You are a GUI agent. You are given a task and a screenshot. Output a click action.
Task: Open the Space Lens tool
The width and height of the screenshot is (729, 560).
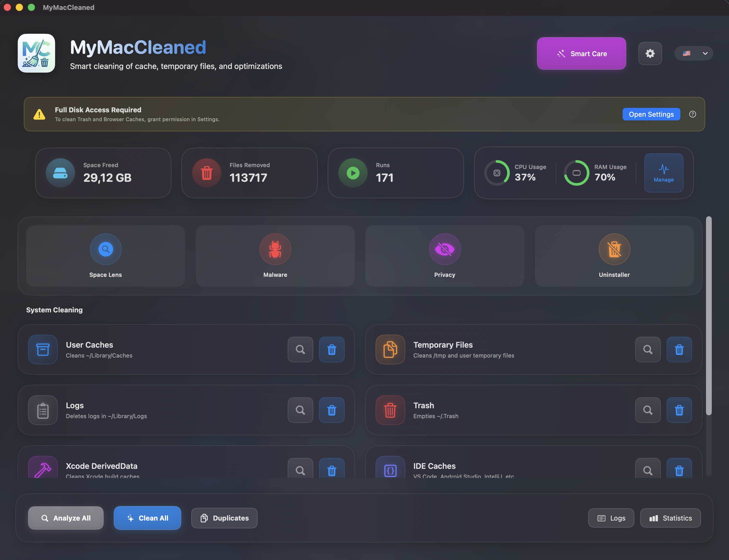click(105, 256)
